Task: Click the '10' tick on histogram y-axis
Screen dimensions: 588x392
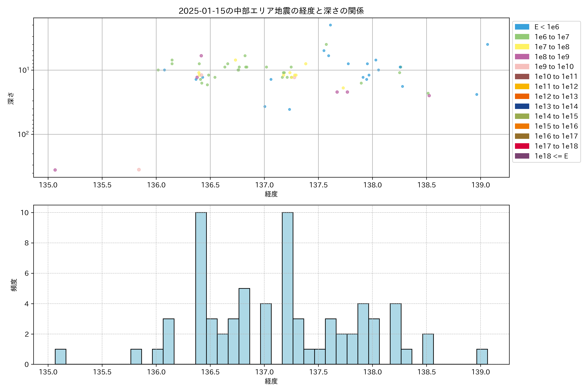Action: click(24, 212)
